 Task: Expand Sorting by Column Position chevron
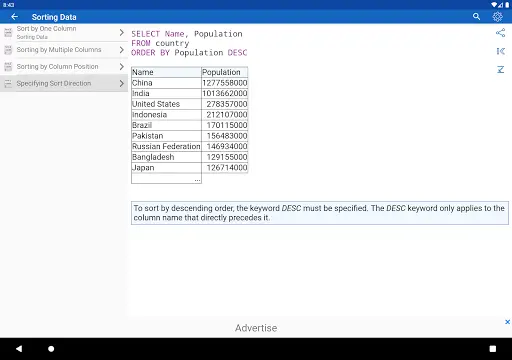click(121, 67)
